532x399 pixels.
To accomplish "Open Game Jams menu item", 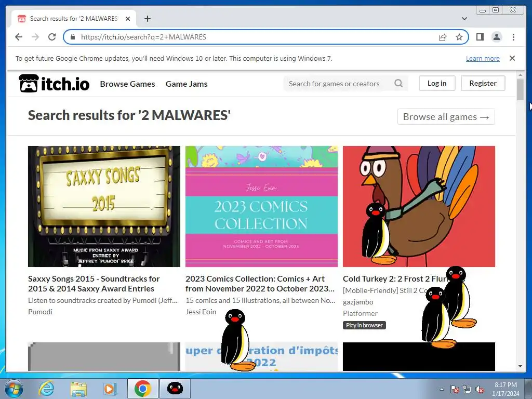I will tap(187, 84).
